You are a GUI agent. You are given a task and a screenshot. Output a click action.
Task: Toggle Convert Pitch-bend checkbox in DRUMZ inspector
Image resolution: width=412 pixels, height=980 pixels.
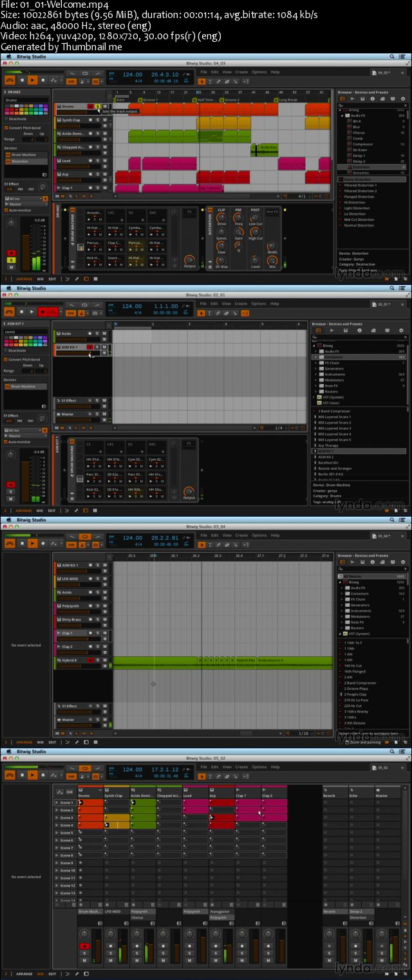(x=7, y=127)
